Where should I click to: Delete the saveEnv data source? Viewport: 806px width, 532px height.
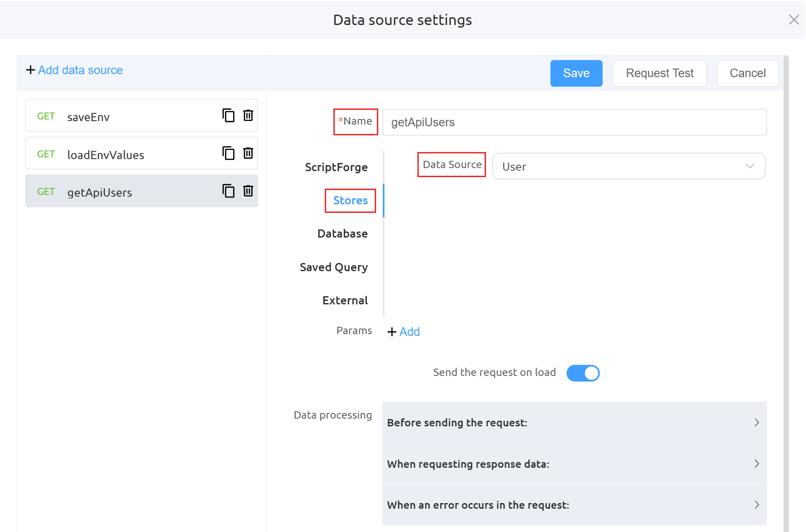pyautogui.click(x=248, y=116)
